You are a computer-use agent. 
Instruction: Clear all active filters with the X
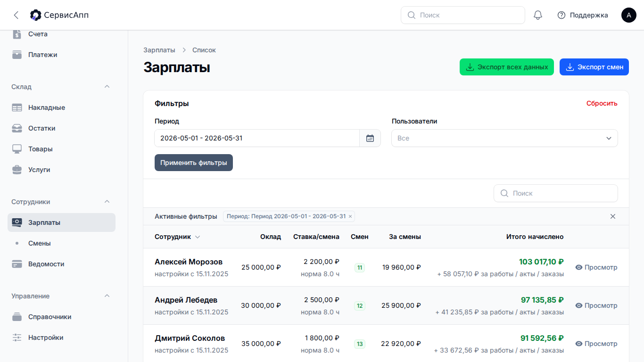(x=613, y=216)
